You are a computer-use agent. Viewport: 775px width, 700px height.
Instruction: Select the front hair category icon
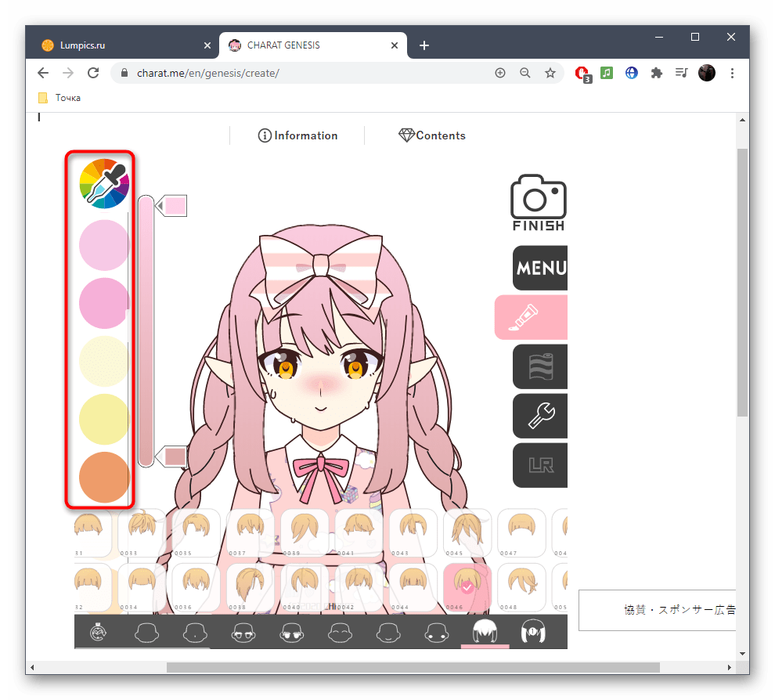485,631
